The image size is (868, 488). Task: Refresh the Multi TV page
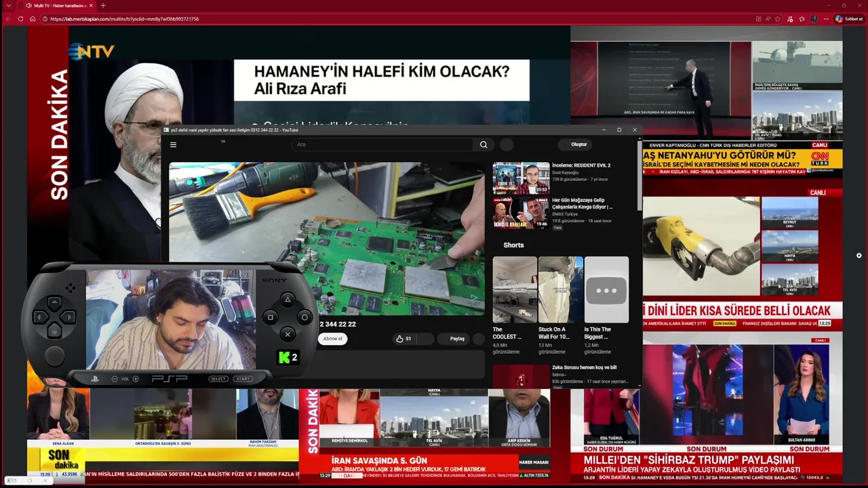point(20,19)
